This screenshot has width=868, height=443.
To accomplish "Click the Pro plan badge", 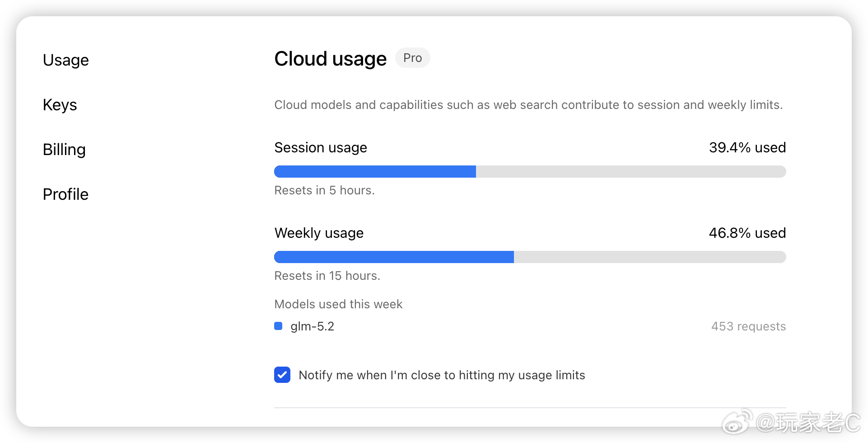I will 413,58.
